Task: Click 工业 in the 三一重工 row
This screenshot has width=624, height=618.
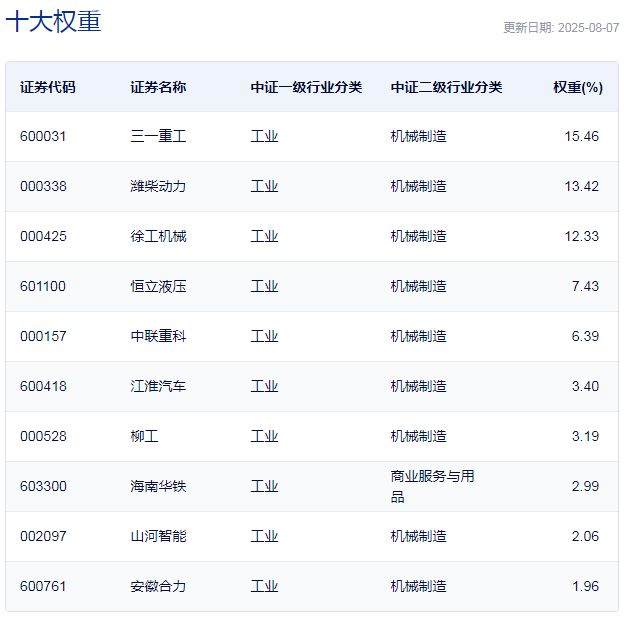Action: 265,136
